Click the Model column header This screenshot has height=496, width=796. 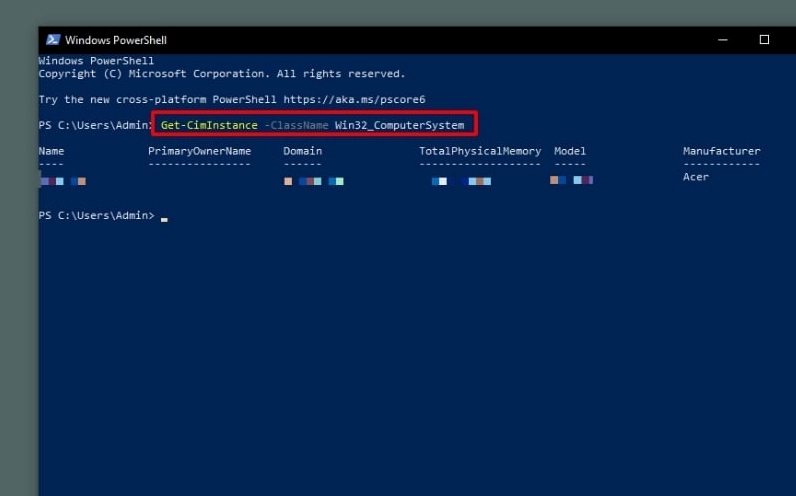click(570, 151)
